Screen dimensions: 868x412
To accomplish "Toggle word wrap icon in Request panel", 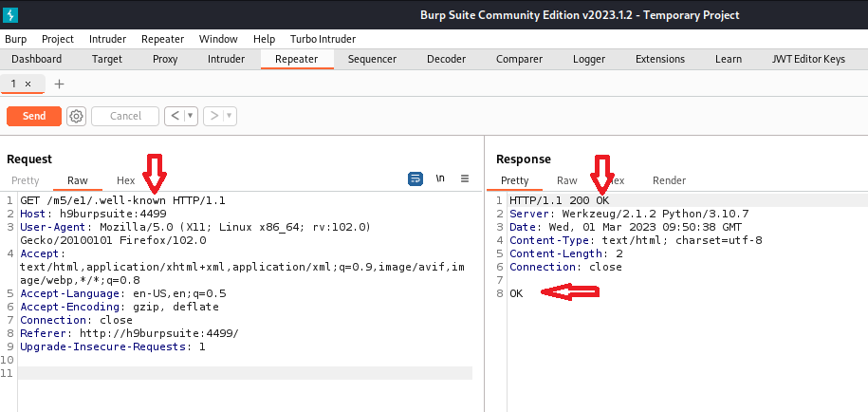I will click(416, 178).
